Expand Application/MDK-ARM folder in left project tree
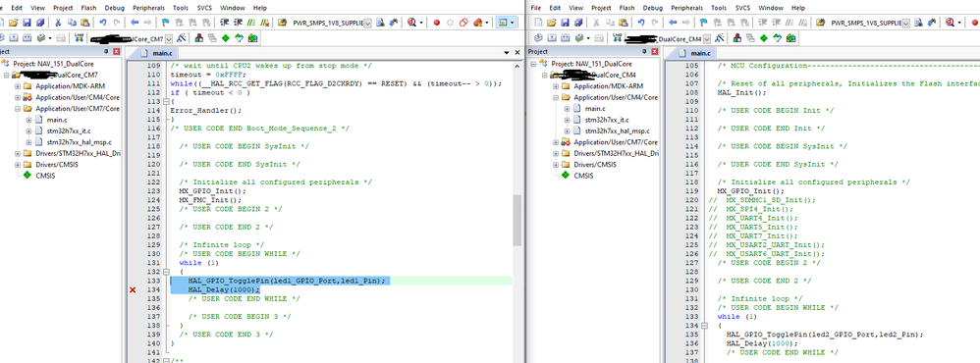Image resolution: width=980 pixels, height=363 pixels. tap(18, 86)
